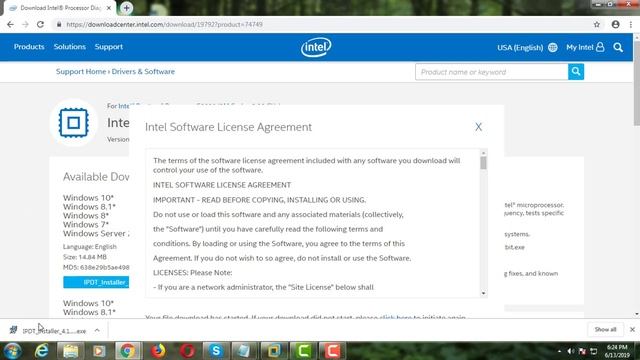
Task: Click the processor chip product icon
Action: tap(73, 122)
